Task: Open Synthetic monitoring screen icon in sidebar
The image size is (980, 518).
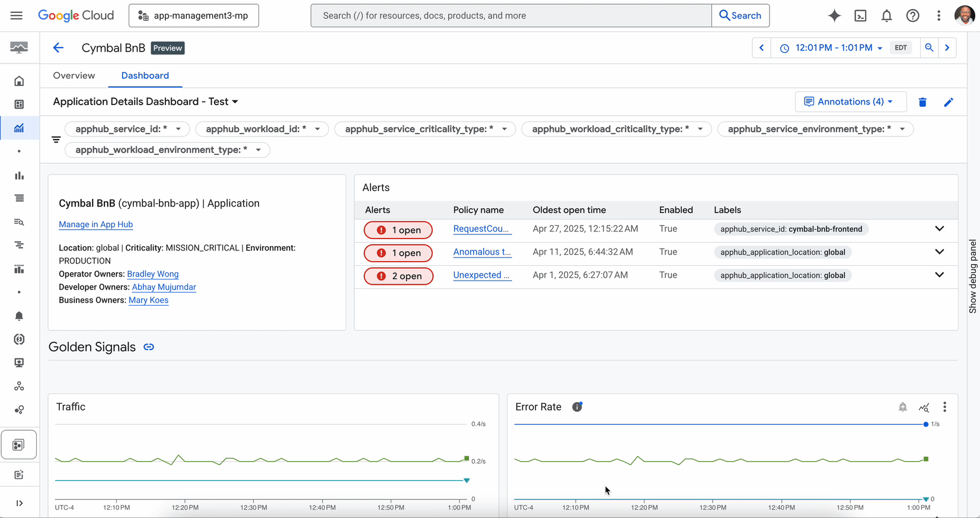Action: (19, 363)
